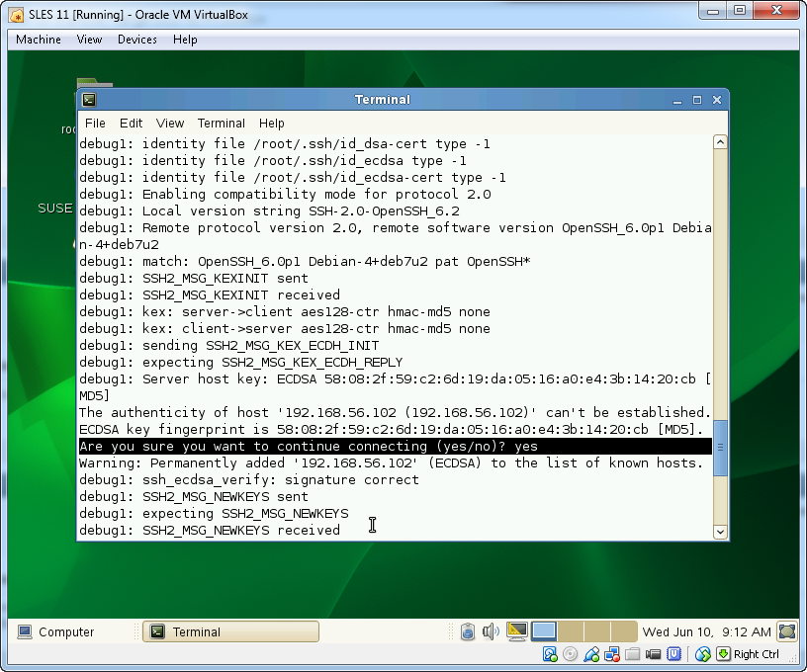
Task: Click the VirtualBox mouse integration icon
Action: (702, 654)
